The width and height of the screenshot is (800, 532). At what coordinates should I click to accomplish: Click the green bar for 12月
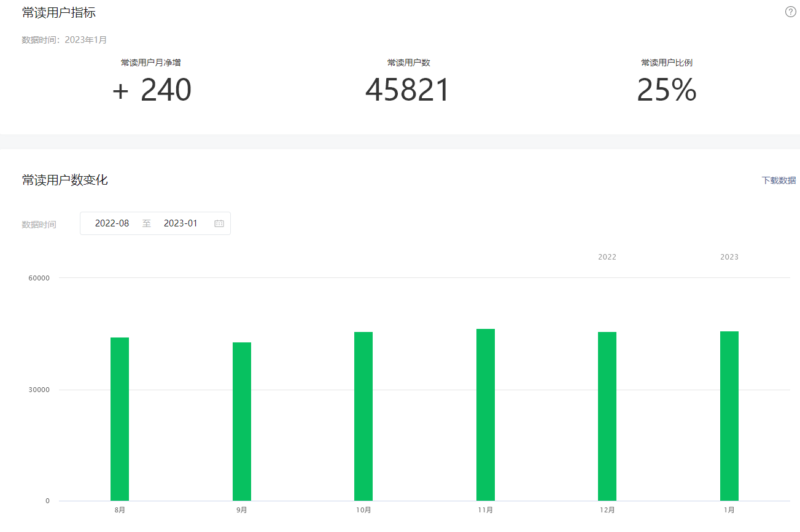click(x=607, y=416)
